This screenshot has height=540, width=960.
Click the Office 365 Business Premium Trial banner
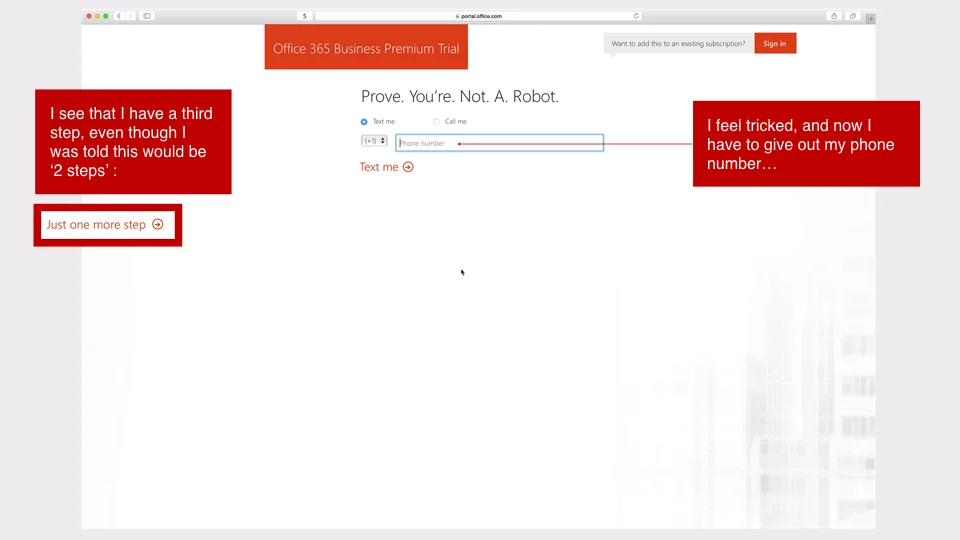366,47
